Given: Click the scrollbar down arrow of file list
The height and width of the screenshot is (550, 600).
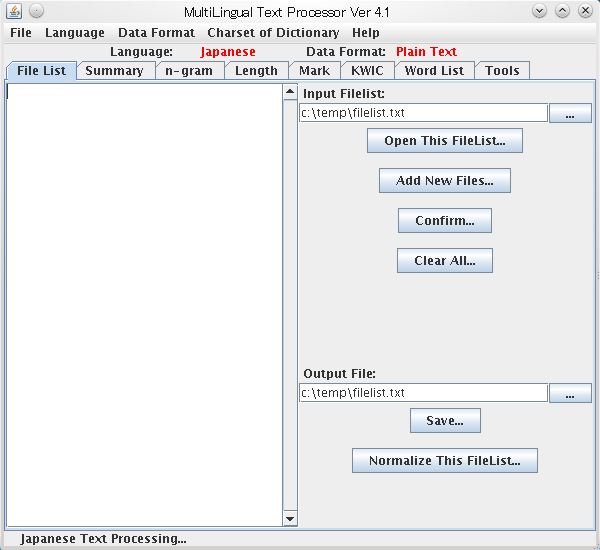Looking at the screenshot, I should [x=290, y=519].
